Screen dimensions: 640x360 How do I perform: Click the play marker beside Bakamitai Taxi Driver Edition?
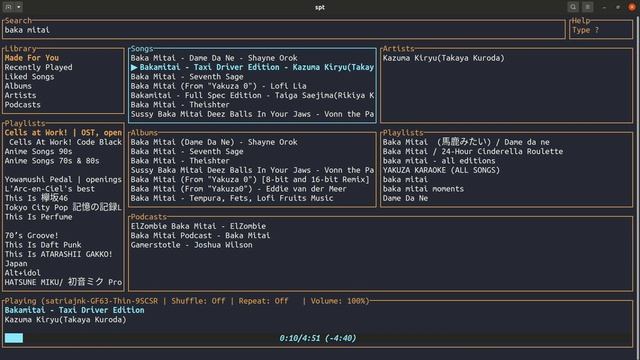(x=134, y=67)
